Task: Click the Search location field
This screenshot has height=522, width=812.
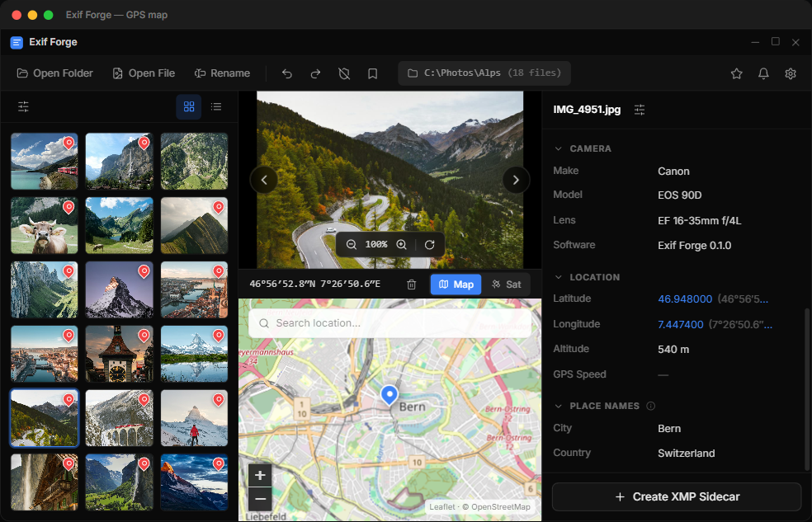Action: 390,323
